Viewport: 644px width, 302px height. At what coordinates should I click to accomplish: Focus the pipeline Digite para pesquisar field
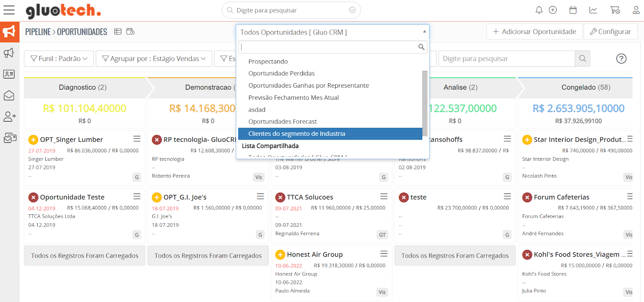point(506,59)
